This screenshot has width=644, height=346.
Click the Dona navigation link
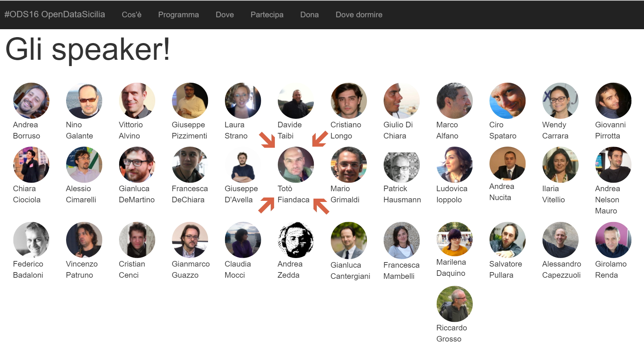coord(309,15)
